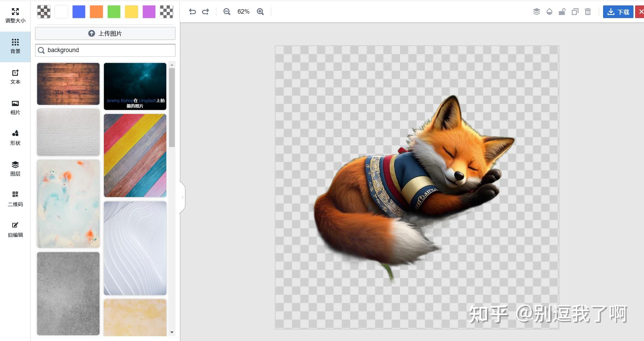
Task: Click the background search input field
Action: [x=109, y=50]
